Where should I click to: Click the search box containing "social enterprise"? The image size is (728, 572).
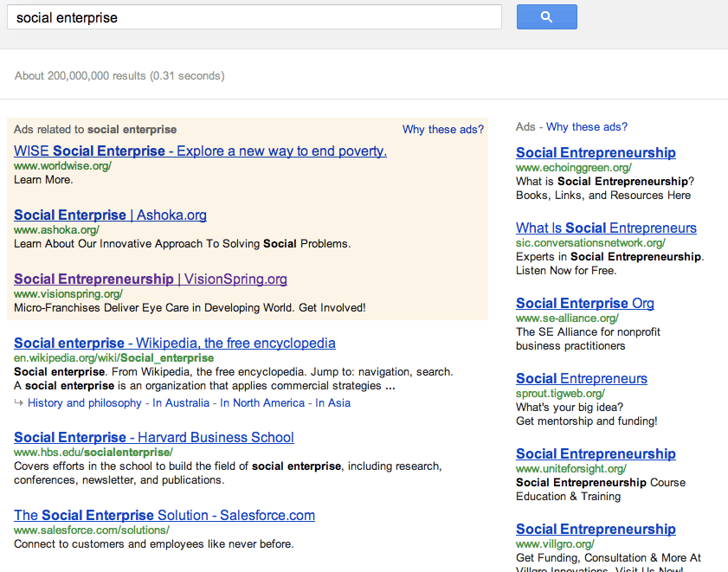pyautogui.click(x=254, y=17)
